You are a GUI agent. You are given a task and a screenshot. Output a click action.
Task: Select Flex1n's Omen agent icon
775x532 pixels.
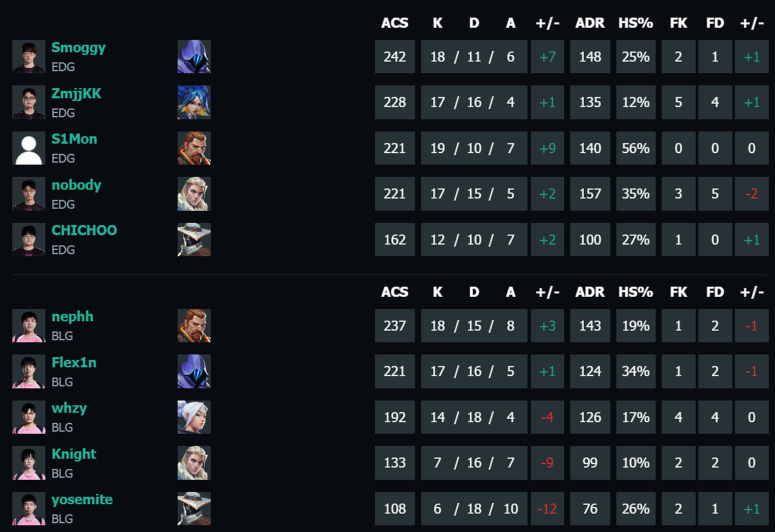tap(194, 371)
